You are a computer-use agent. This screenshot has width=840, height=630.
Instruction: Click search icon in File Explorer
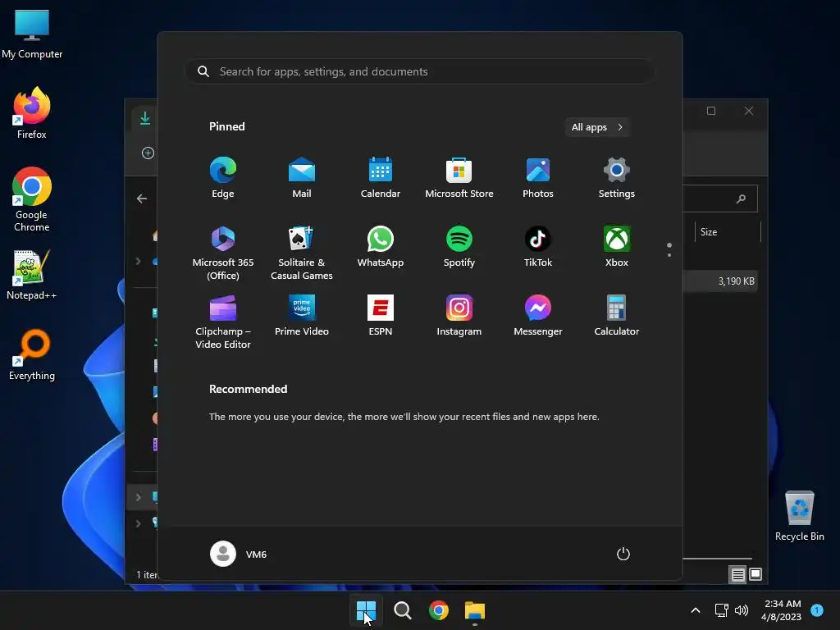[742, 199]
